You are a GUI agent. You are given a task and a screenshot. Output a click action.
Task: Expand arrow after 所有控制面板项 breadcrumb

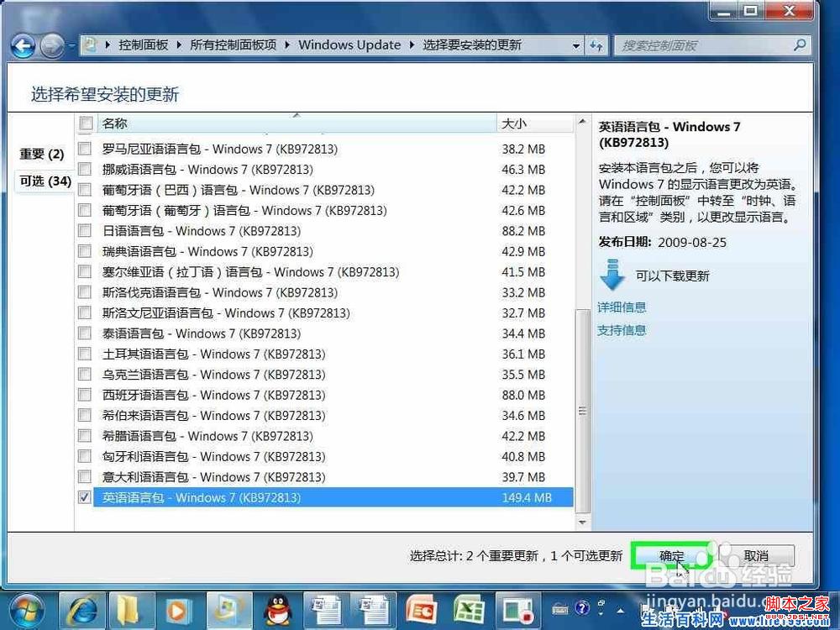[287, 45]
